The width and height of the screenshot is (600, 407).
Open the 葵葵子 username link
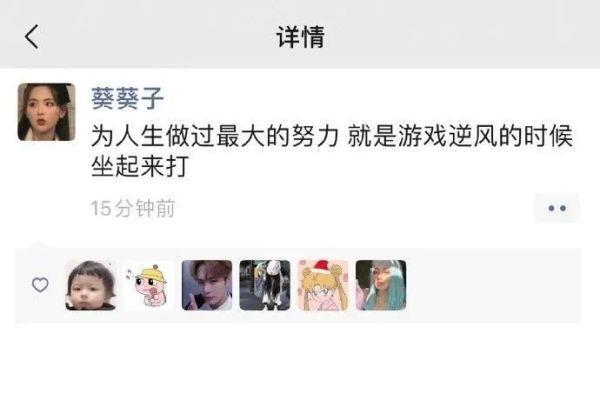(127, 98)
